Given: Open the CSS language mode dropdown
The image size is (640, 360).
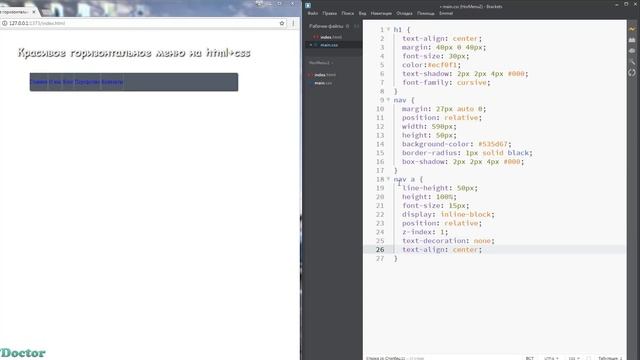Looking at the screenshot, I should point(574,358).
